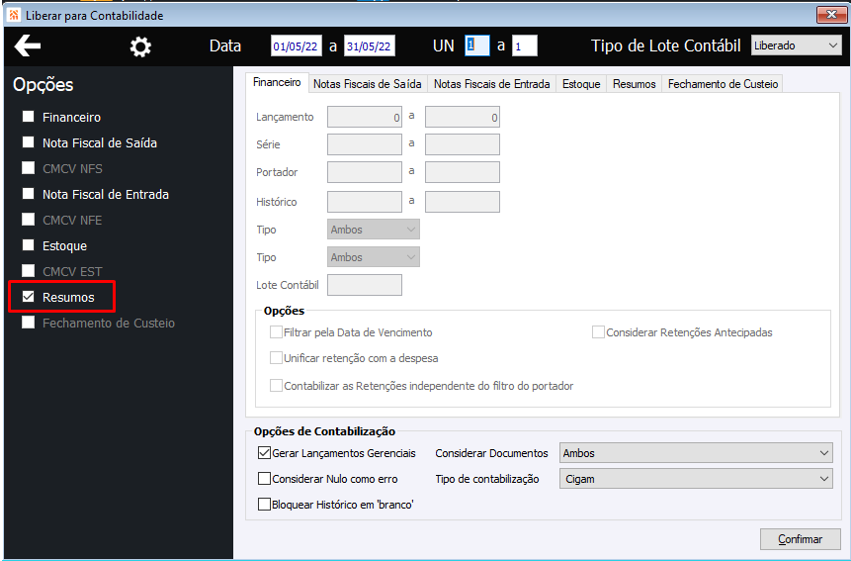
Task: Open the Notas Fiscais de Saída tab
Action: click(x=367, y=84)
